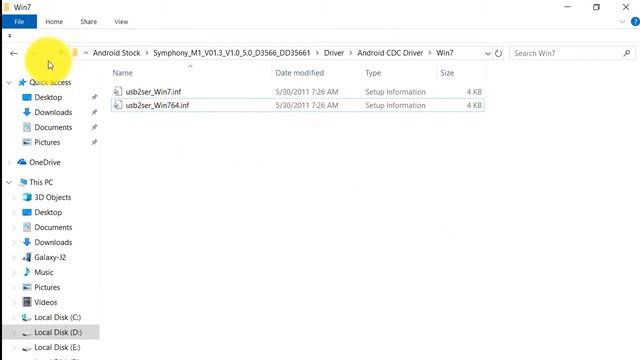640x360 pixels.
Task: Click the OneDrive cloud icon
Action: (22, 162)
